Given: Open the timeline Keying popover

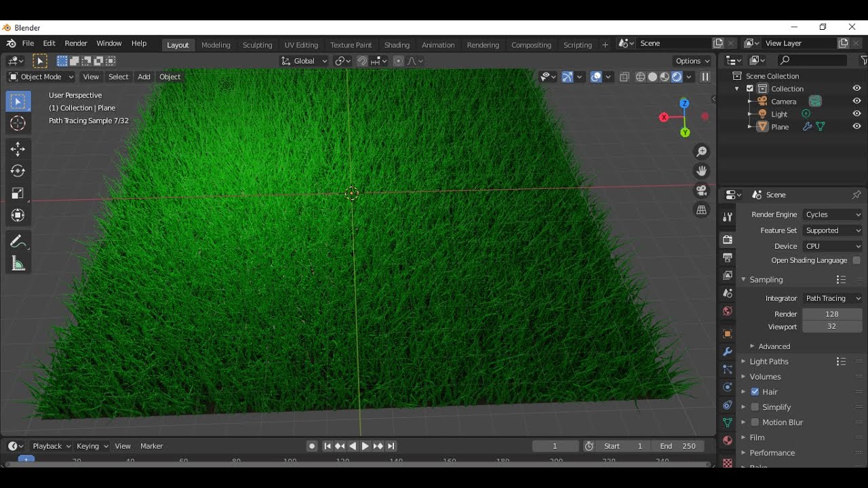Looking at the screenshot, I should point(92,446).
